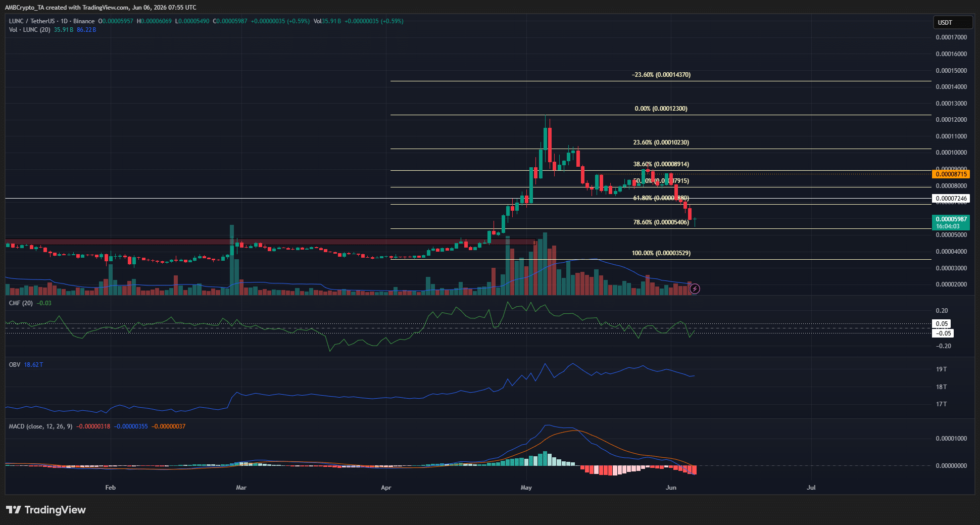Click the CMF value -0.03
This screenshot has width=980, height=525.
coord(44,303)
